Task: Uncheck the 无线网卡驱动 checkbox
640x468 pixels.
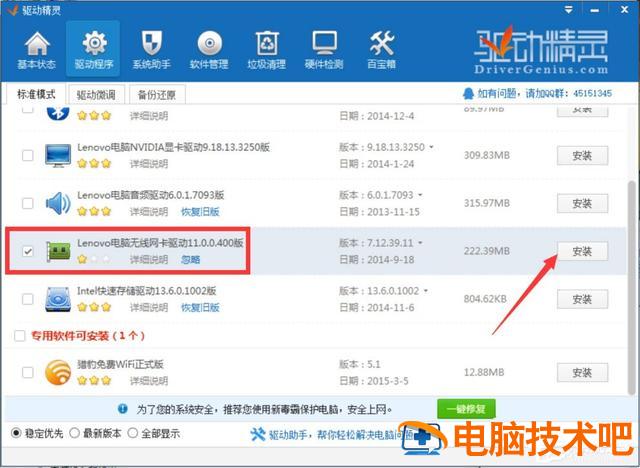Action: click(27, 251)
